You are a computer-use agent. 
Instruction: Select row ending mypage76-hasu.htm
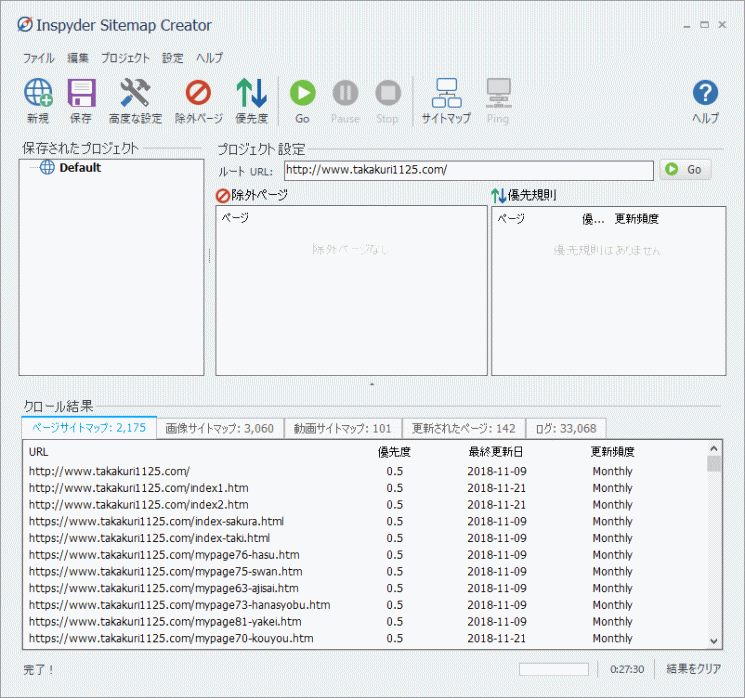(x=365, y=555)
